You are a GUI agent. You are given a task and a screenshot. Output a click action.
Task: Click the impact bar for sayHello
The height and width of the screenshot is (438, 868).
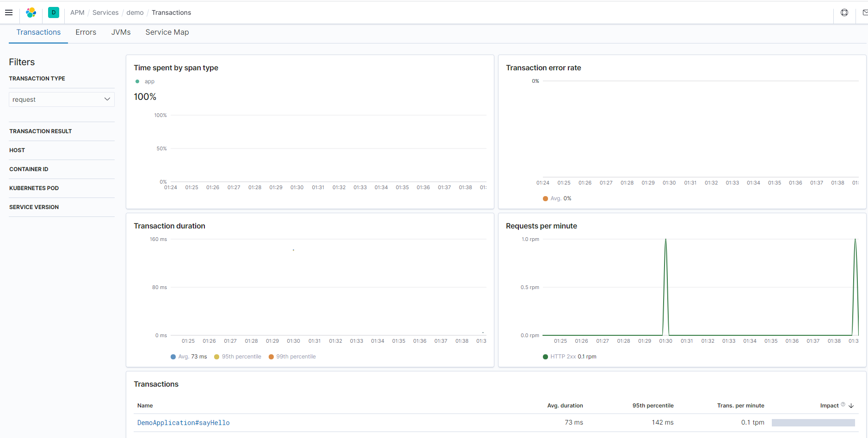tap(813, 423)
